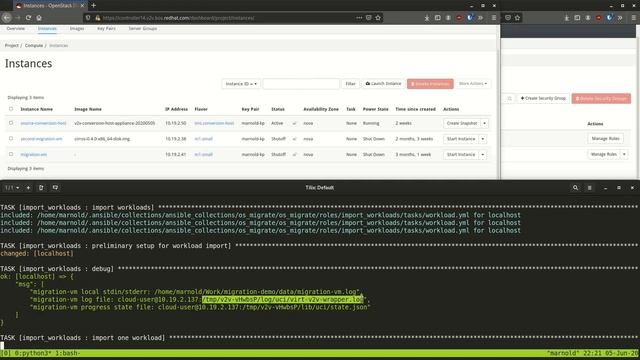The height and width of the screenshot is (360, 640).
Task: Toggle select-all instances checkbox in header
Action: tap(11, 109)
